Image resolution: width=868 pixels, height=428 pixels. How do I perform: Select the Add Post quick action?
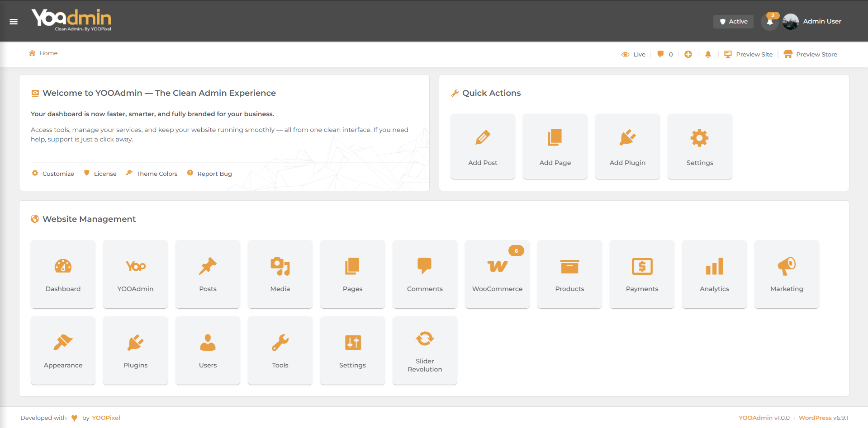483,146
